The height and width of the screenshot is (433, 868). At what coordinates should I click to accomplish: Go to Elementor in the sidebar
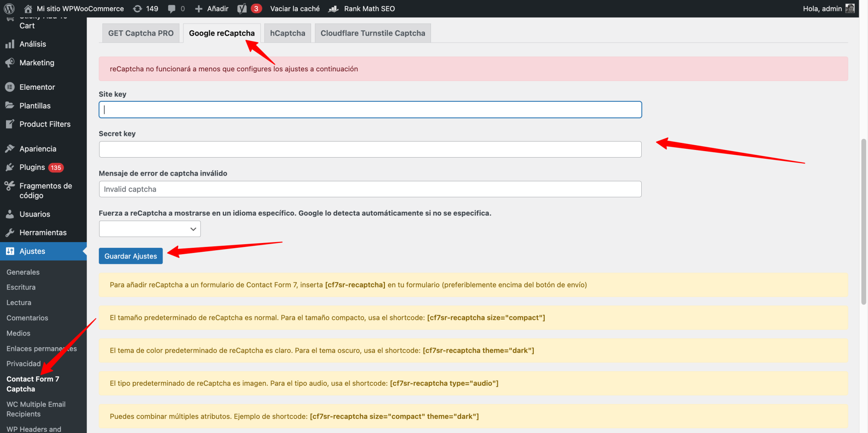(x=37, y=87)
